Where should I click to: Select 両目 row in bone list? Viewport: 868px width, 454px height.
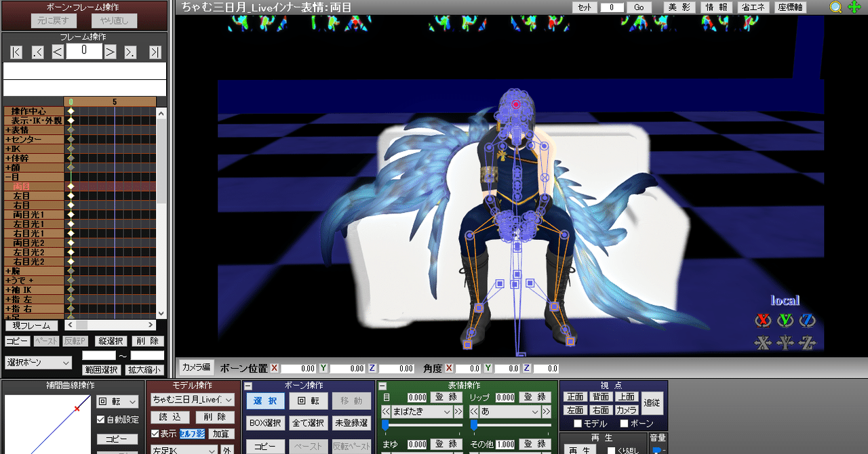[33, 186]
